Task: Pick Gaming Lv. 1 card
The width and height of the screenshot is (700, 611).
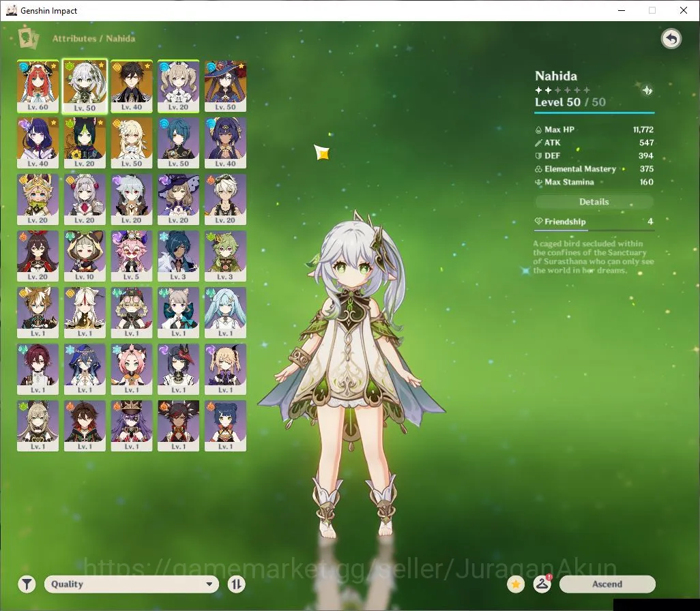Action: (x=85, y=426)
